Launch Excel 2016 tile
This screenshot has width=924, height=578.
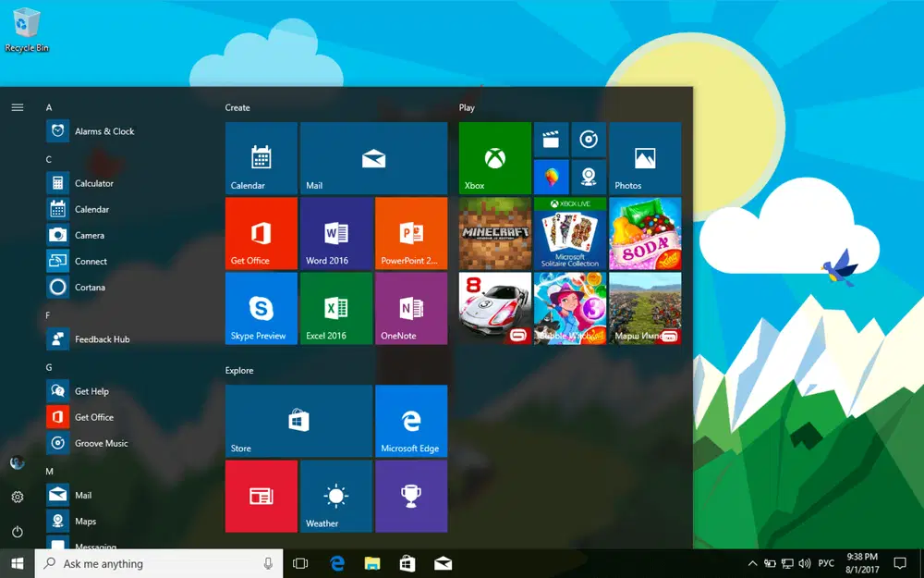pos(336,308)
